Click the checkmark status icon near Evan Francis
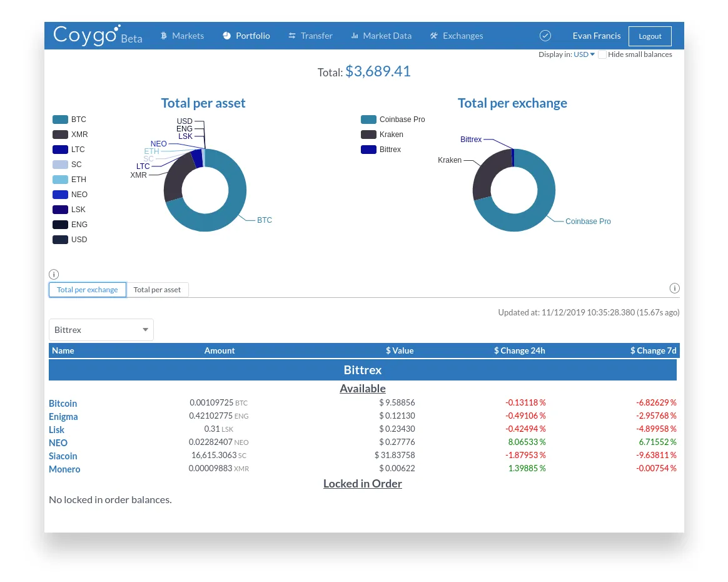The height and width of the screenshot is (582, 728). (545, 36)
